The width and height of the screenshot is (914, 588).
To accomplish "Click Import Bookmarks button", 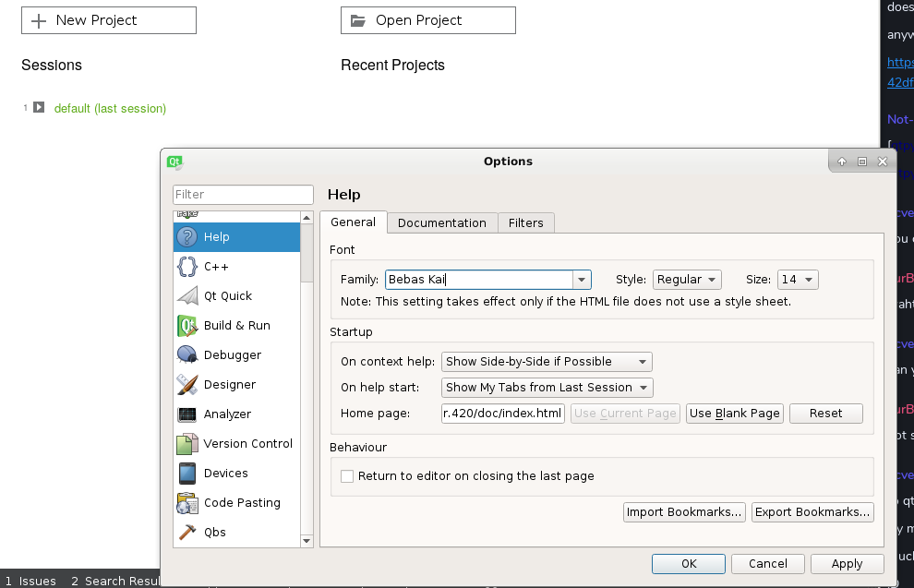I will pyautogui.click(x=684, y=512).
